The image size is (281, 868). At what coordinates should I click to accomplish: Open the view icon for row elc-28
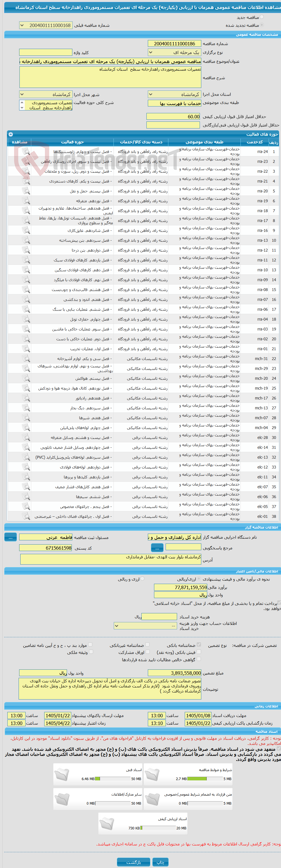coord(26,437)
